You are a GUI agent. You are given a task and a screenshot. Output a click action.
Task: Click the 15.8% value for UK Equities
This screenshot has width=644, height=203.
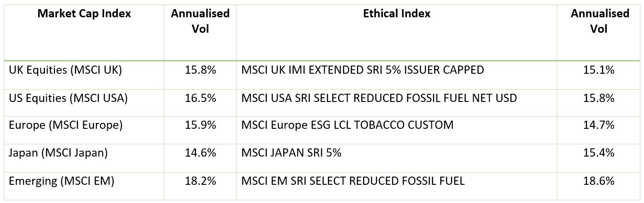point(200,70)
